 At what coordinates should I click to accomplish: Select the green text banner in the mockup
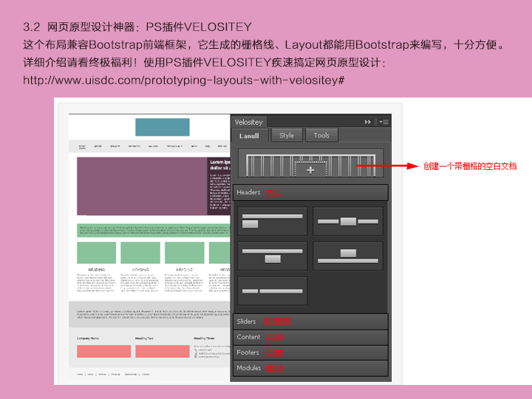click(154, 230)
